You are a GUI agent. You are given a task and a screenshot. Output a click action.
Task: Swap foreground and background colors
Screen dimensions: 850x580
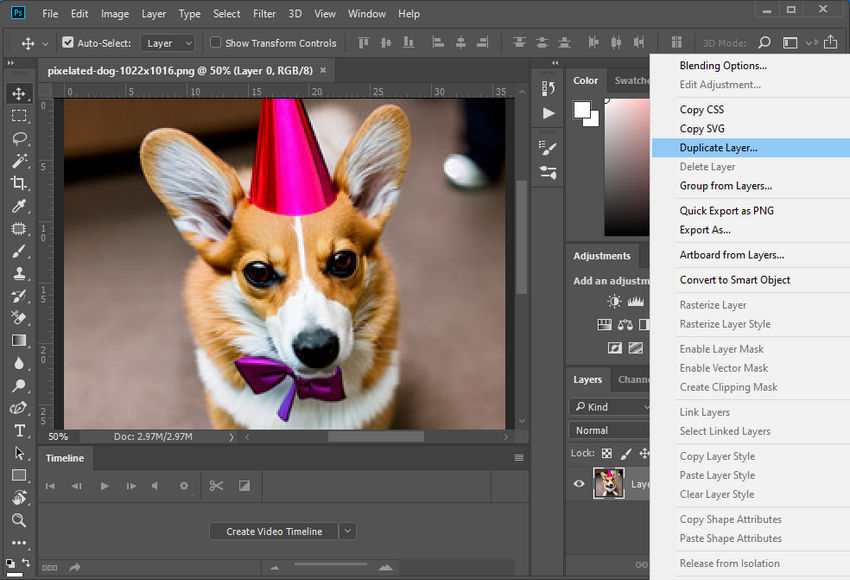point(26,562)
